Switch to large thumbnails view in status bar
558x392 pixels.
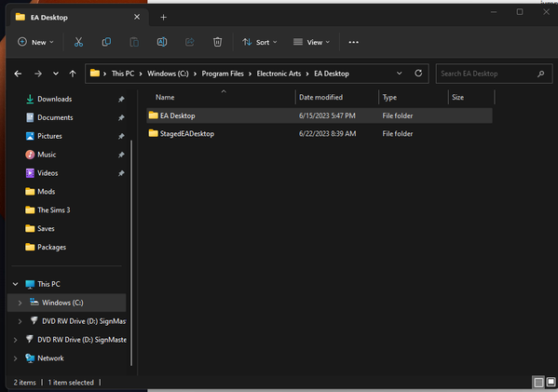tap(551, 382)
